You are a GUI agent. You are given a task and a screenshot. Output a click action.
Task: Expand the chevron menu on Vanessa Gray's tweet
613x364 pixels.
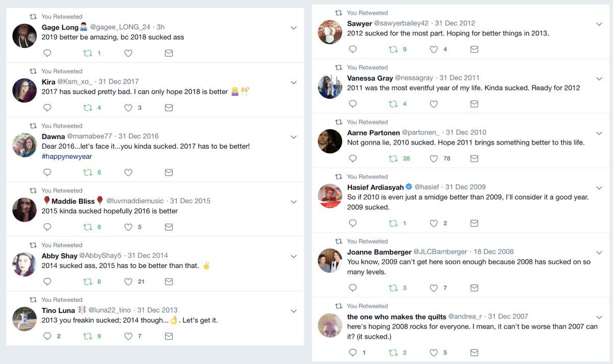coord(599,79)
